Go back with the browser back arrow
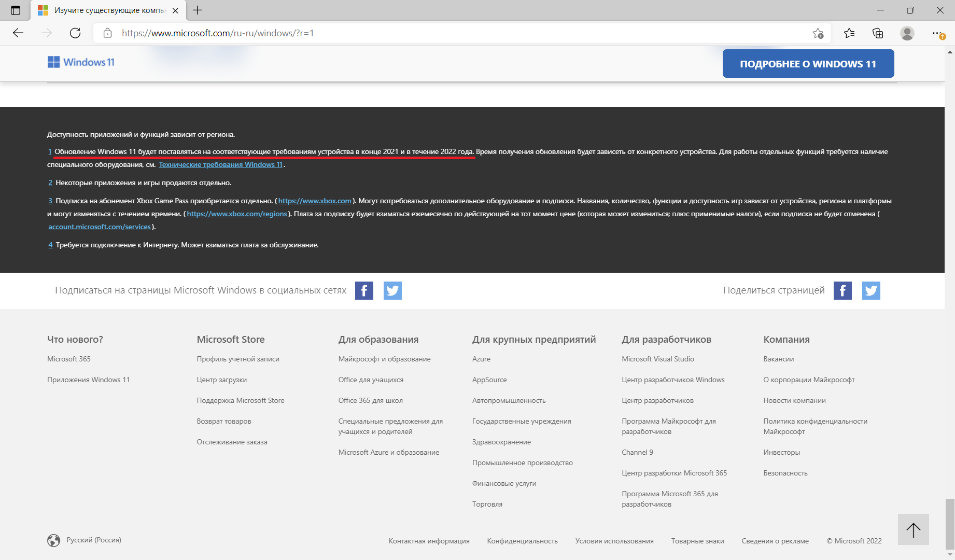The height and width of the screenshot is (560, 955). (18, 33)
